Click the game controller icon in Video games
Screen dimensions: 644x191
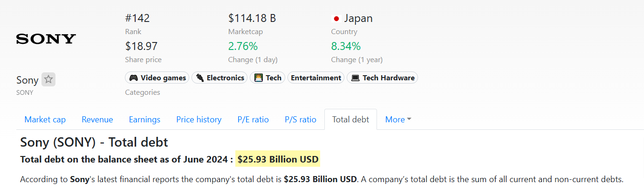(133, 78)
